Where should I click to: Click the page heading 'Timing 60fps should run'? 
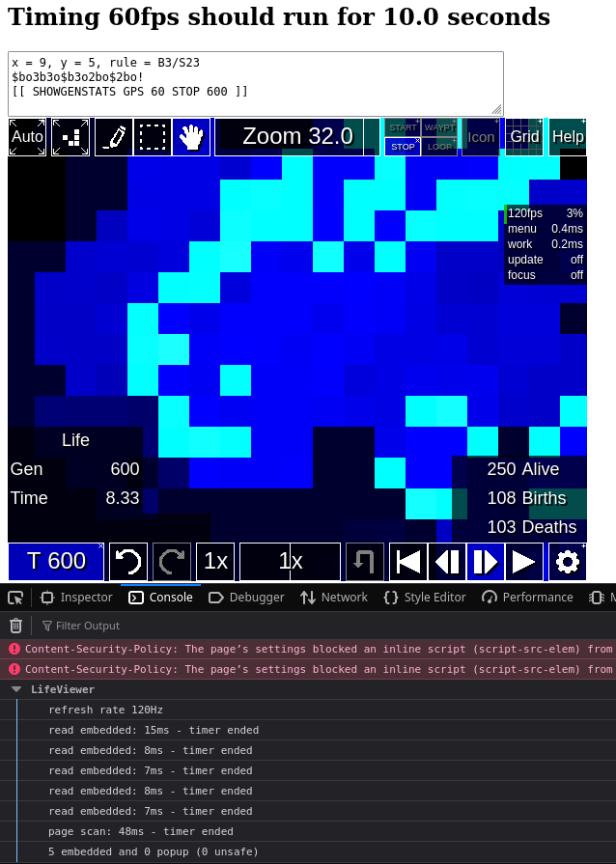(x=279, y=16)
